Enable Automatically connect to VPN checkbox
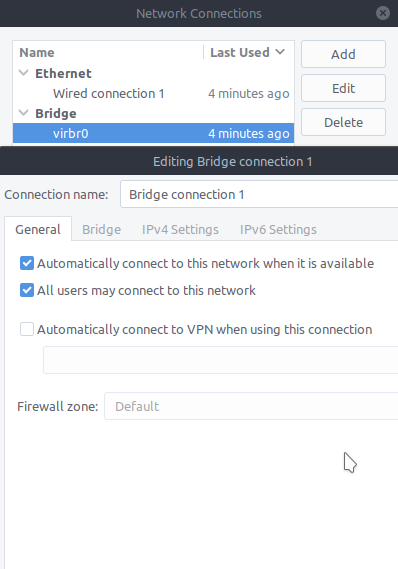This screenshot has width=398, height=569. point(27,329)
